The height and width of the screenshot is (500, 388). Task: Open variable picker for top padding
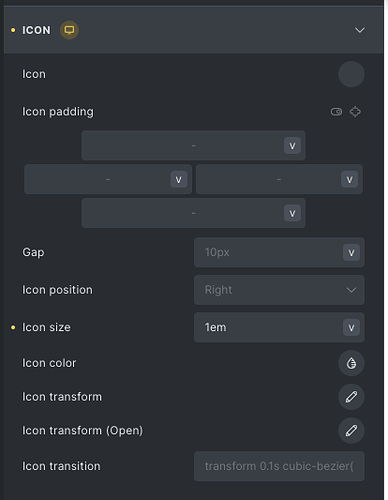pyautogui.click(x=292, y=146)
